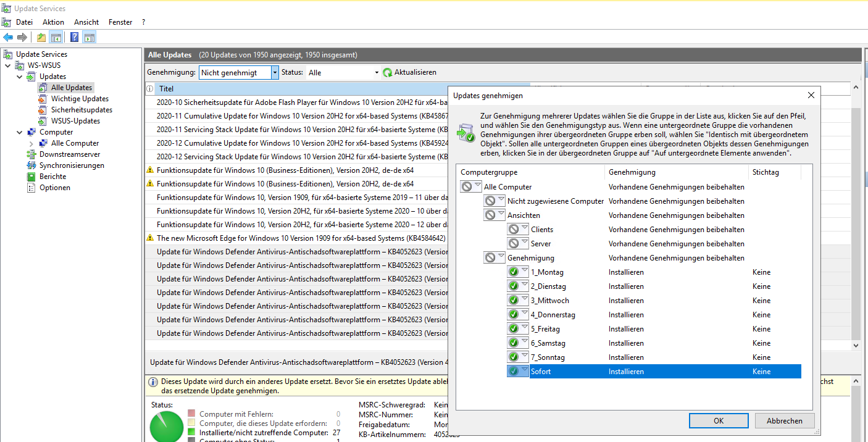Viewport: 868px width, 442px height.
Task: Sort by Computergruppe column header
Action: [x=532, y=172]
